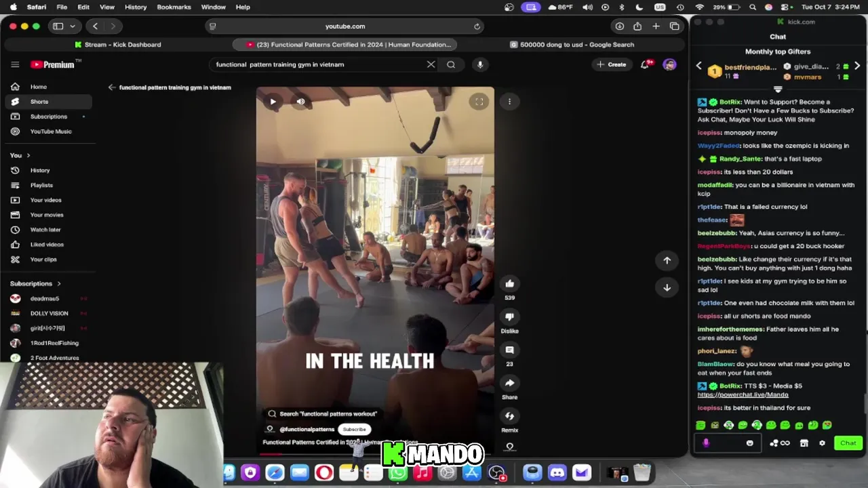
Task: Open the Kick chat shop icon
Action: [804, 443]
